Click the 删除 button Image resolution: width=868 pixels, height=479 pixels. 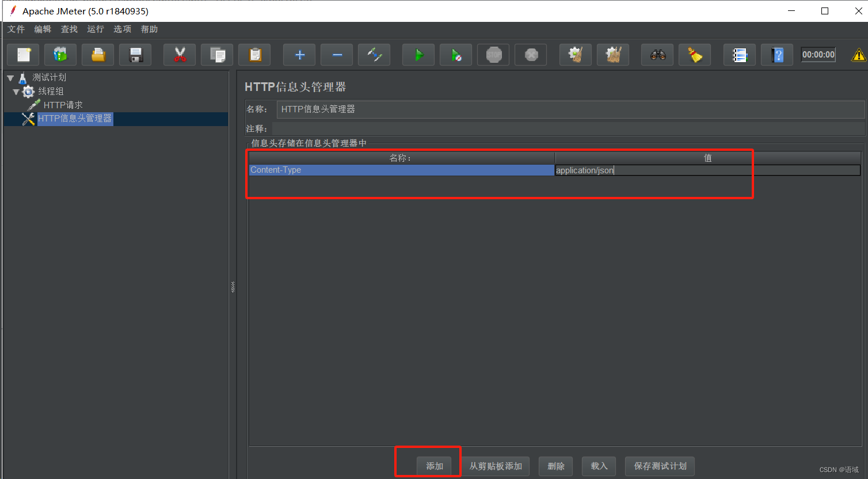pyautogui.click(x=556, y=466)
